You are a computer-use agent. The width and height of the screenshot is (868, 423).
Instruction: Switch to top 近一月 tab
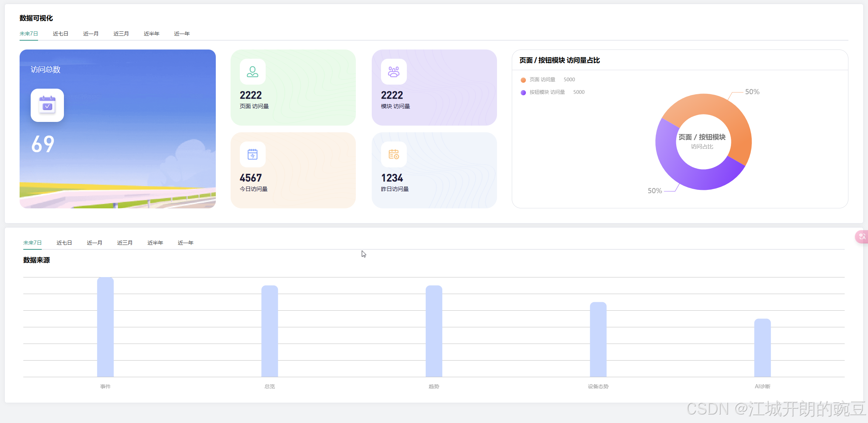91,34
